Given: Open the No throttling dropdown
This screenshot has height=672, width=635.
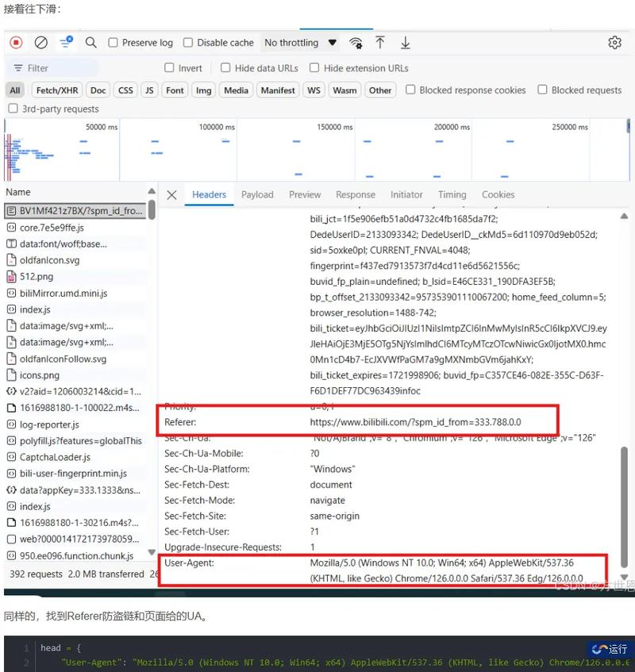Looking at the screenshot, I should point(300,43).
